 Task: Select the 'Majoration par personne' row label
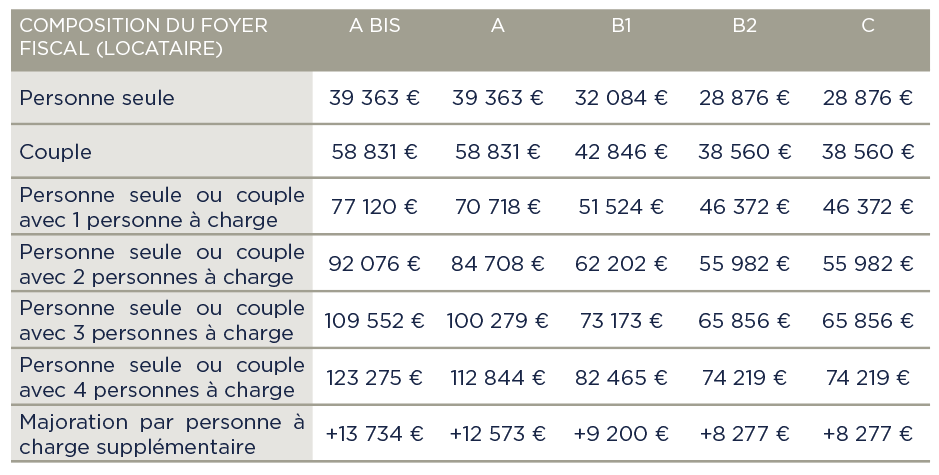[x=161, y=434]
